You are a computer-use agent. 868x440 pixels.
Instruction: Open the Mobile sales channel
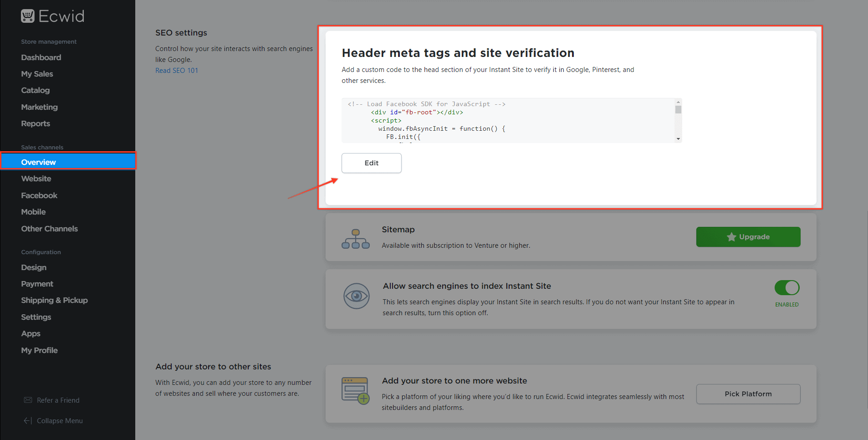tap(33, 212)
